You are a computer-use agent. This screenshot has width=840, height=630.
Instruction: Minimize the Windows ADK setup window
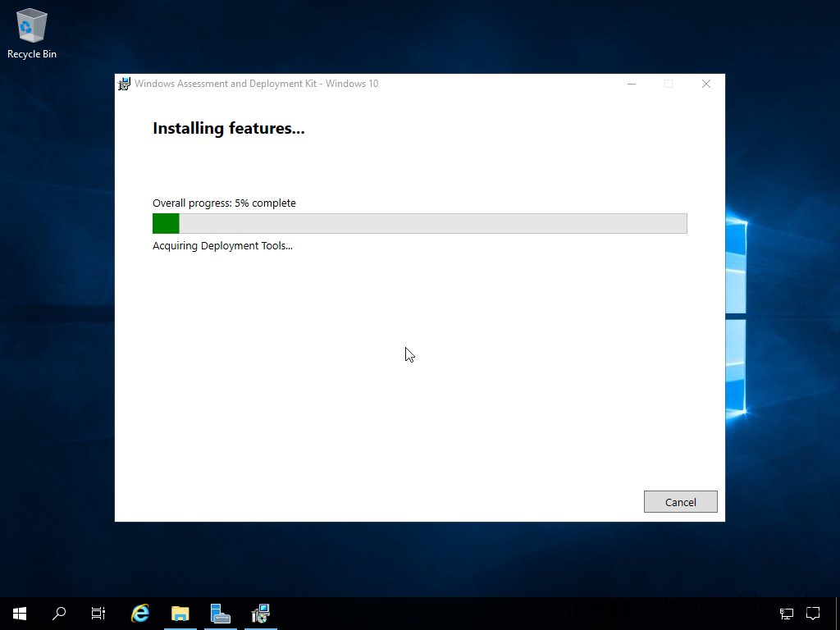pos(632,84)
